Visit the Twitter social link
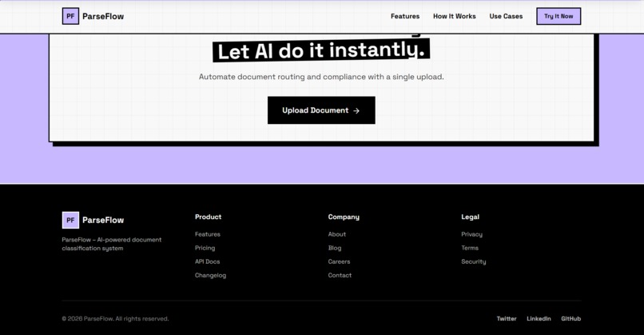 pos(507,318)
